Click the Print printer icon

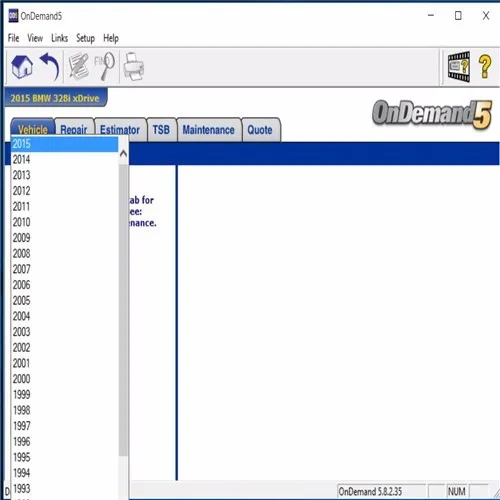(x=134, y=67)
